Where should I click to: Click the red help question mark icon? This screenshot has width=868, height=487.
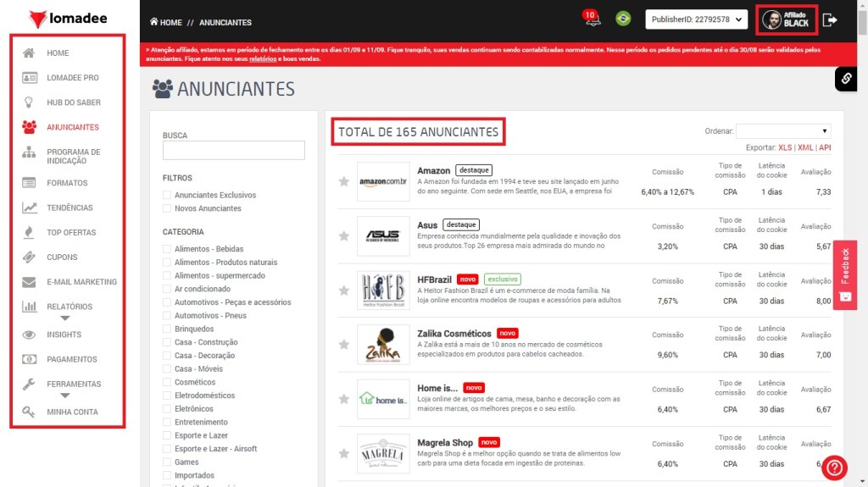[x=833, y=467]
